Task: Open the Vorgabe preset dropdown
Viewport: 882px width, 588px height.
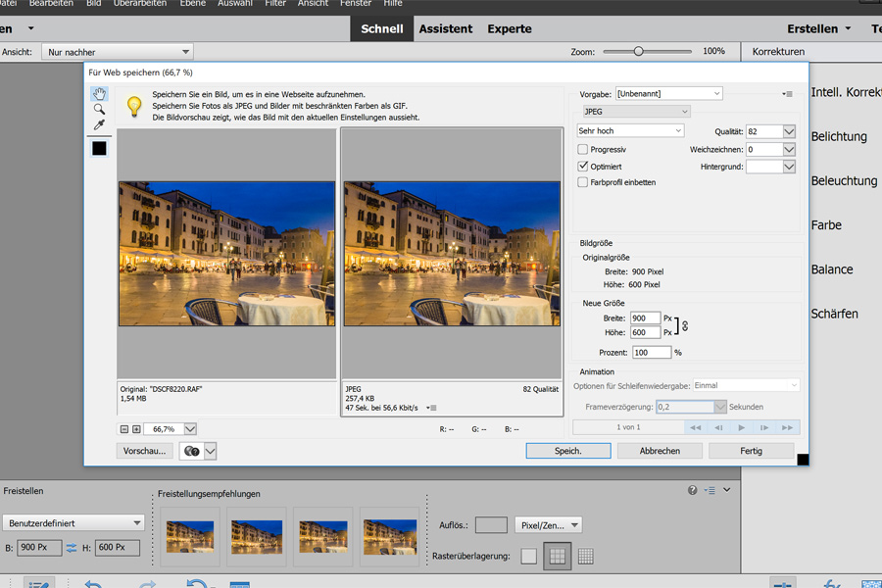Action: coord(668,93)
